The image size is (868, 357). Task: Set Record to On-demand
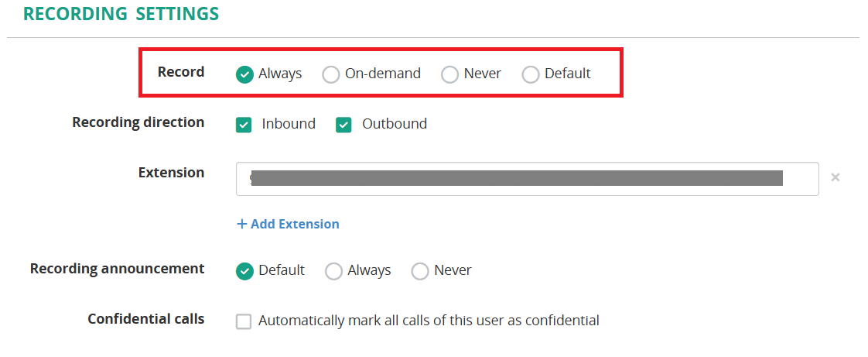click(x=331, y=74)
